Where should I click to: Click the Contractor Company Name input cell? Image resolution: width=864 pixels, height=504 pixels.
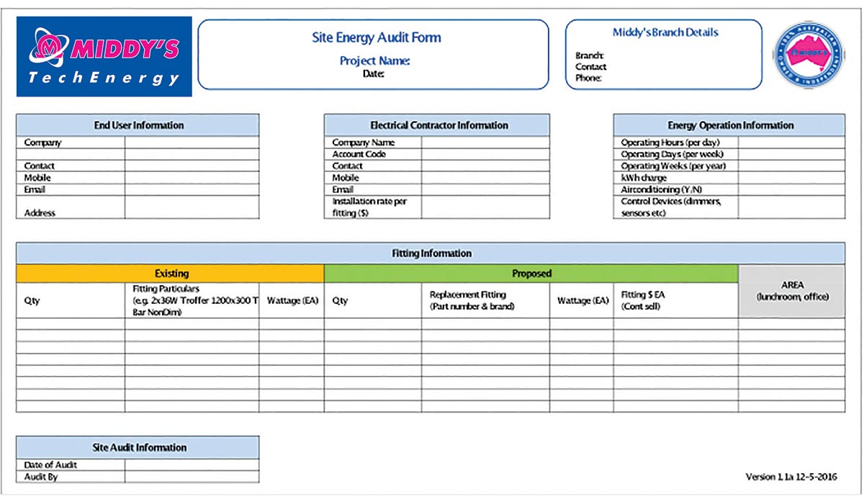point(485,143)
